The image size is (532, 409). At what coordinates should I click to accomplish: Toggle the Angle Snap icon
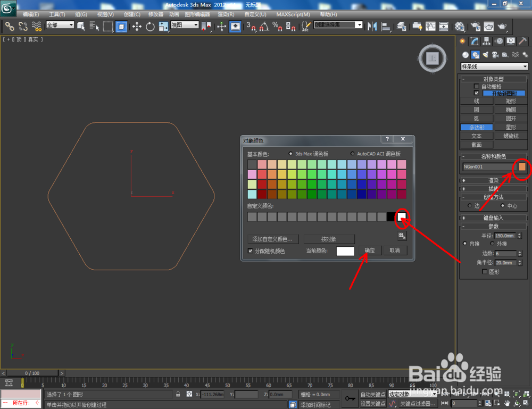coord(264,26)
